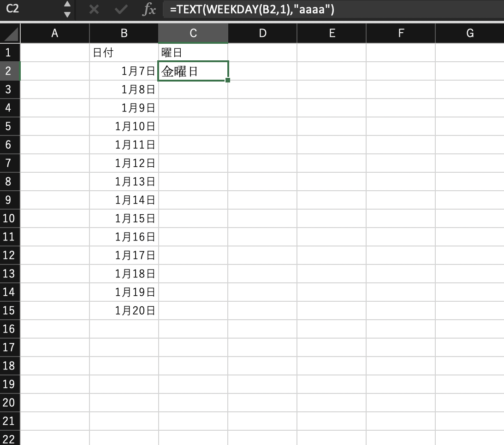Viewport: 504px width, 445px height.
Task: Click the confirm checkmark icon in formula bar
Action: point(121,9)
